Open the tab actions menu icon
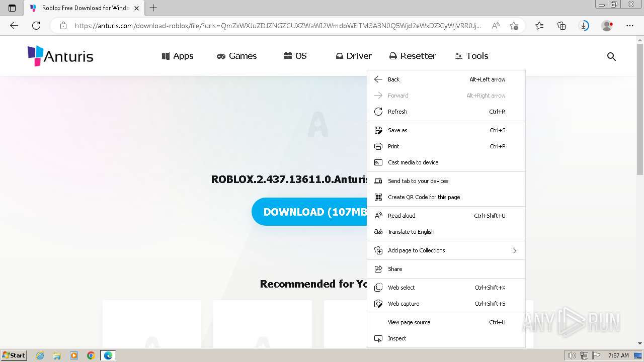 (12, 8)
